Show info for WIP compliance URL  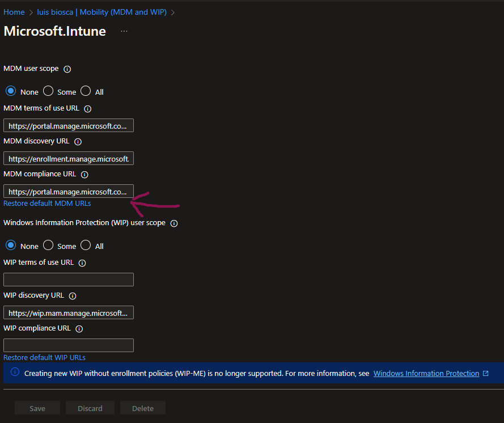point(79,328)
